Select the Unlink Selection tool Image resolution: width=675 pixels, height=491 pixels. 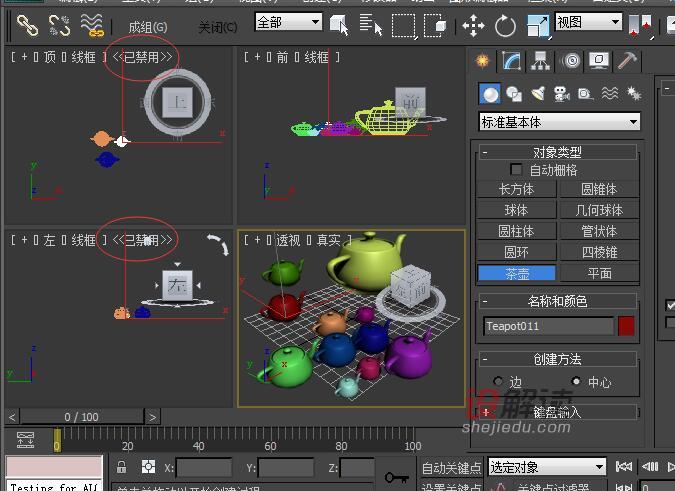(59, 25)
